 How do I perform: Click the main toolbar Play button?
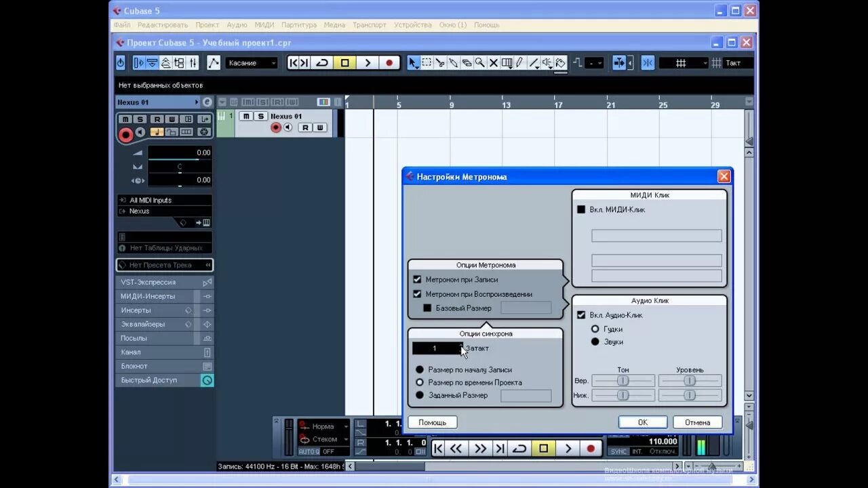pyautogui.click(x=367, y=63)
